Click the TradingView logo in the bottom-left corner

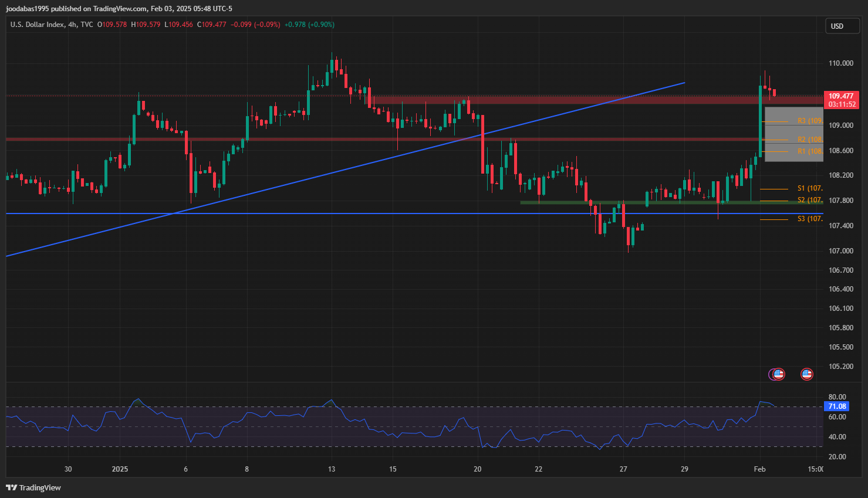(x=33, y=487)
